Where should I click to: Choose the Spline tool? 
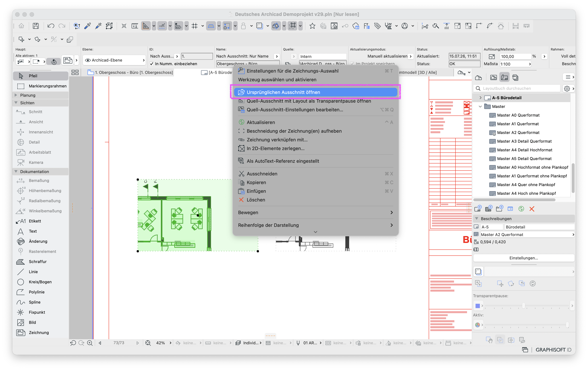click(x=41, y=302)
